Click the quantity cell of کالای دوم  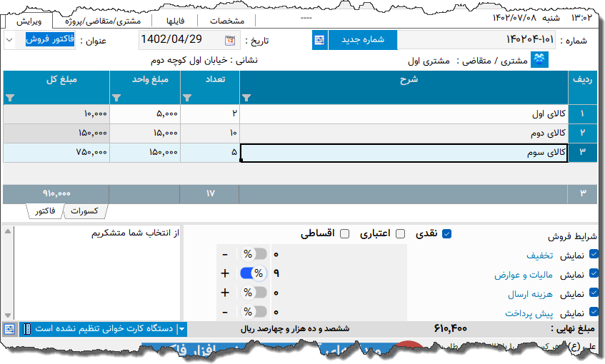click(210, 133)
